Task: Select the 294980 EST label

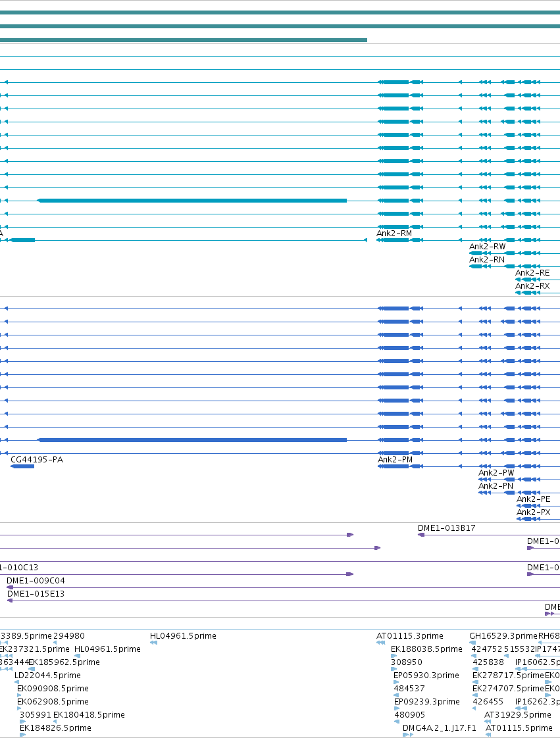Action: click(x=68, y=636)
